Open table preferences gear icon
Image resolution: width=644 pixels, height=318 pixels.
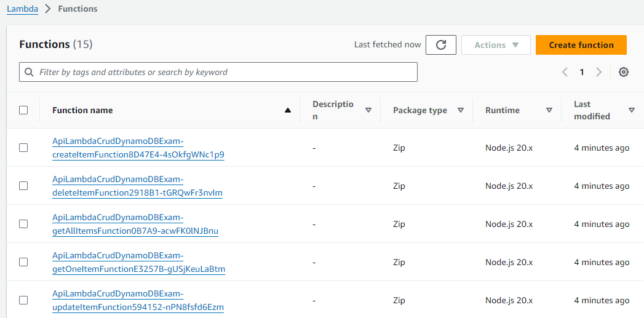(x=624, y=72)
